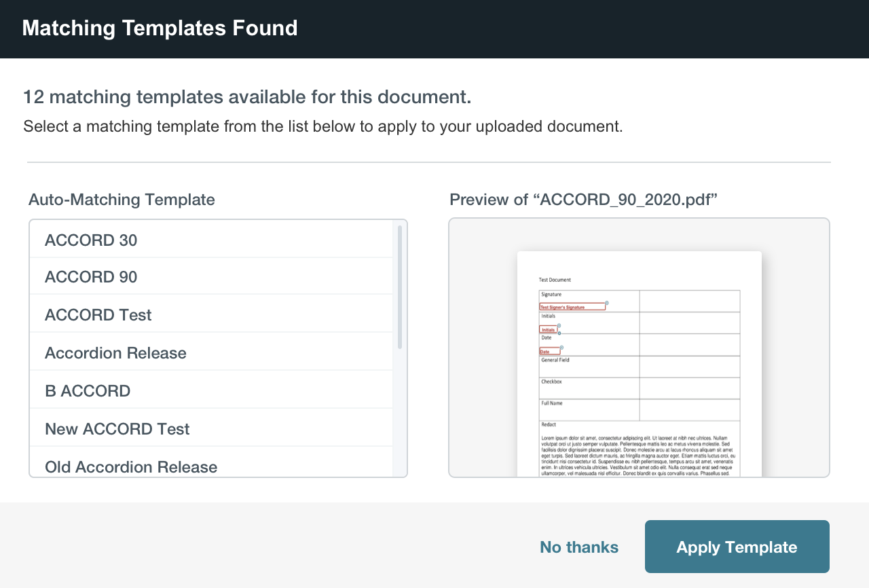Click the remove icon on the Signature field
The width and height of the screenshot is (869, 588).
coord(606,303)
